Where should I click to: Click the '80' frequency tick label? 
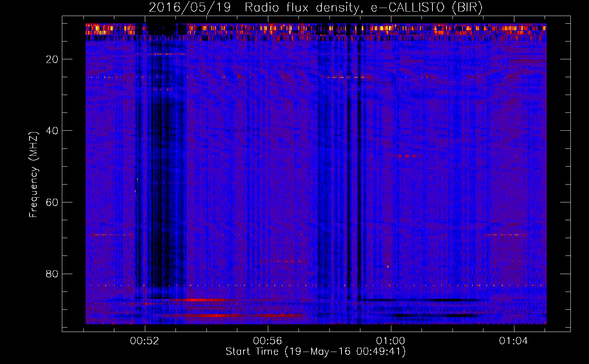[52, 274]
